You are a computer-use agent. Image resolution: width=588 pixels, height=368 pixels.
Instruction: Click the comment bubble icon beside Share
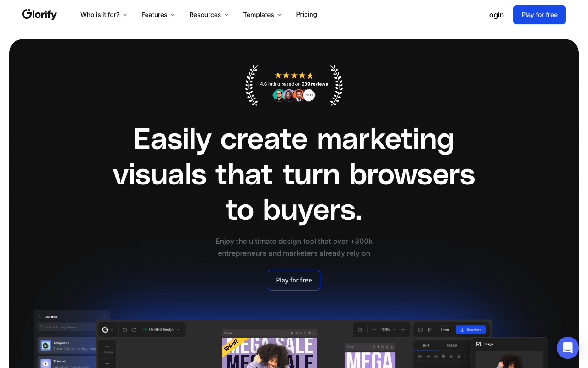point(420,330)
